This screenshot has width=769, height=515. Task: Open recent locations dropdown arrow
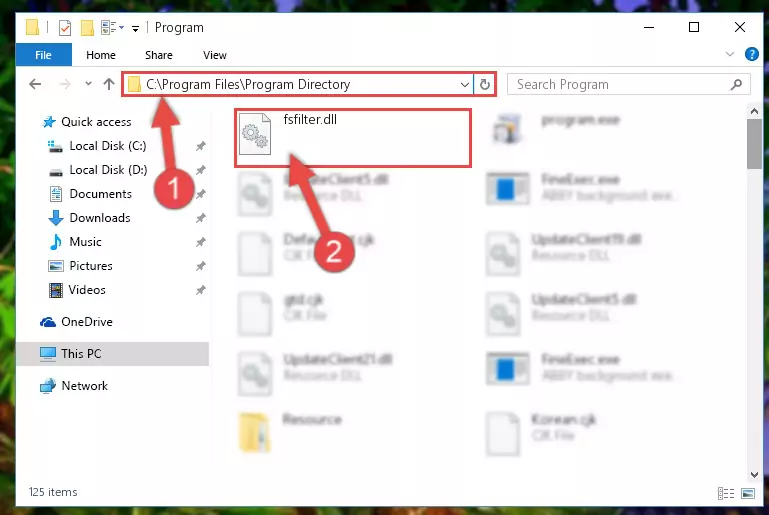pos(88,84)
